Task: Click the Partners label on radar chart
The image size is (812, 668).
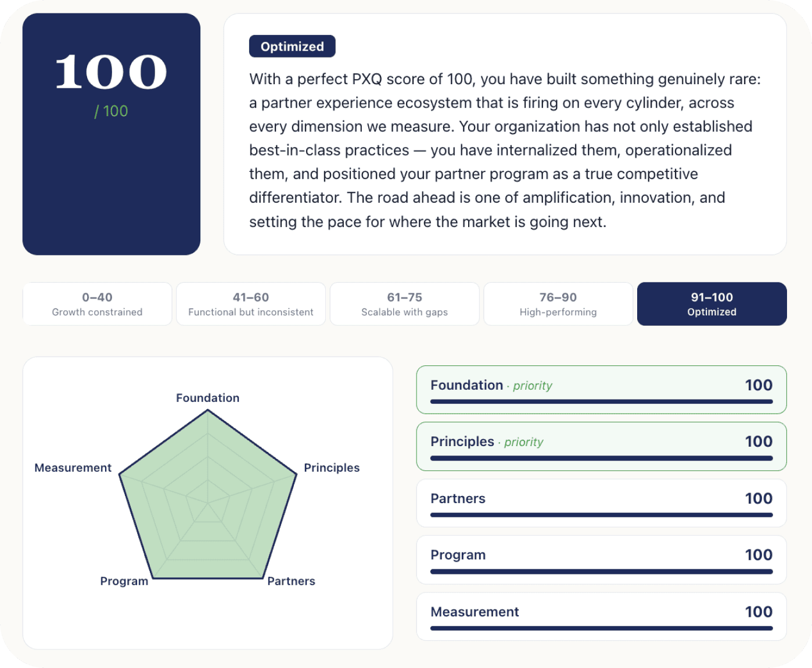Action: coord(291,581)
